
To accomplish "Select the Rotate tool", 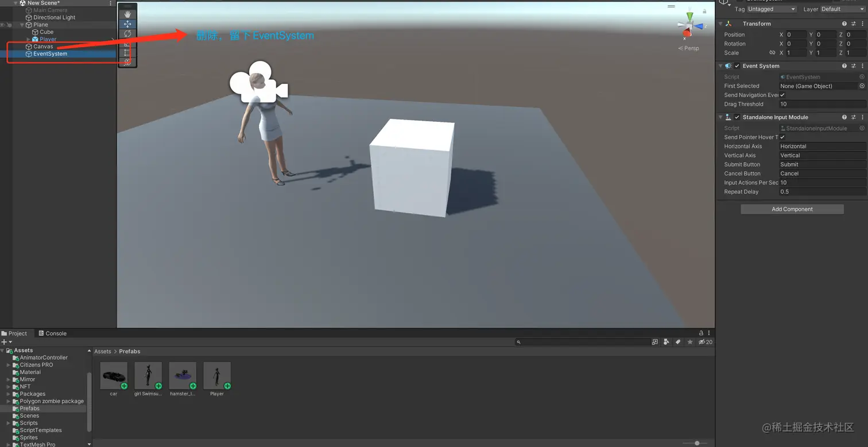I will pos(127,33).
